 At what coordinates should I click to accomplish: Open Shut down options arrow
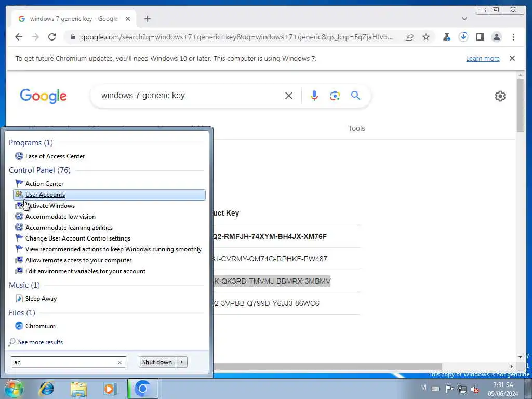click(x=182, y=362)
